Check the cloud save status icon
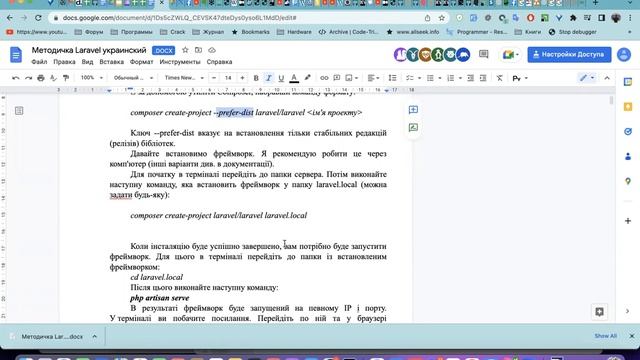Image resolution: width=640 pixels, height=360 pixels. (x=212, y=50)
